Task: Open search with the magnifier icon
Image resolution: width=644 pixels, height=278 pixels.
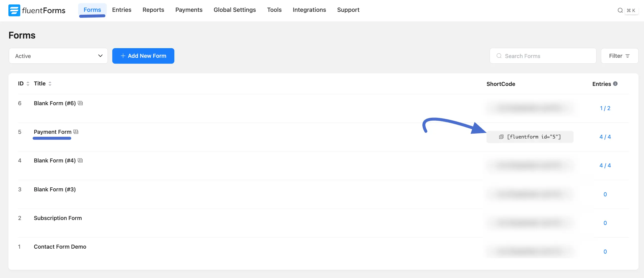Action: (x=620, y=10)
